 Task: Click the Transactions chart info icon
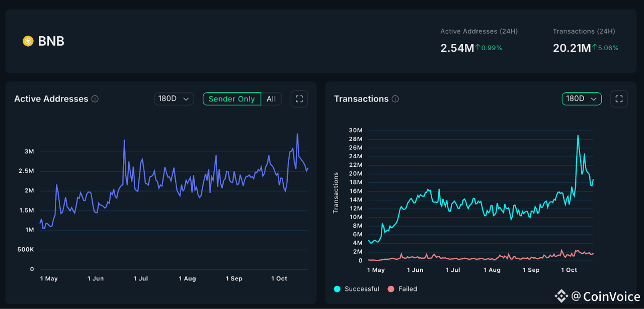pos(395,99)
